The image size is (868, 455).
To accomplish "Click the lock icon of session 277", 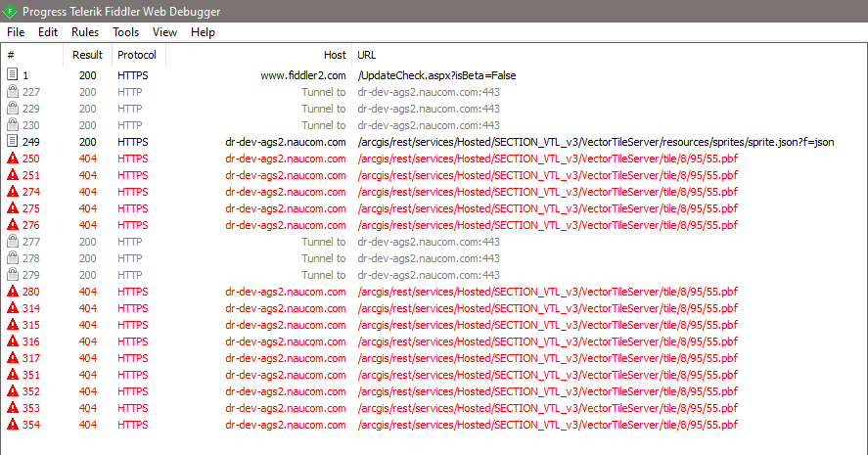I will pyautogui.click(x=12, y=241).
